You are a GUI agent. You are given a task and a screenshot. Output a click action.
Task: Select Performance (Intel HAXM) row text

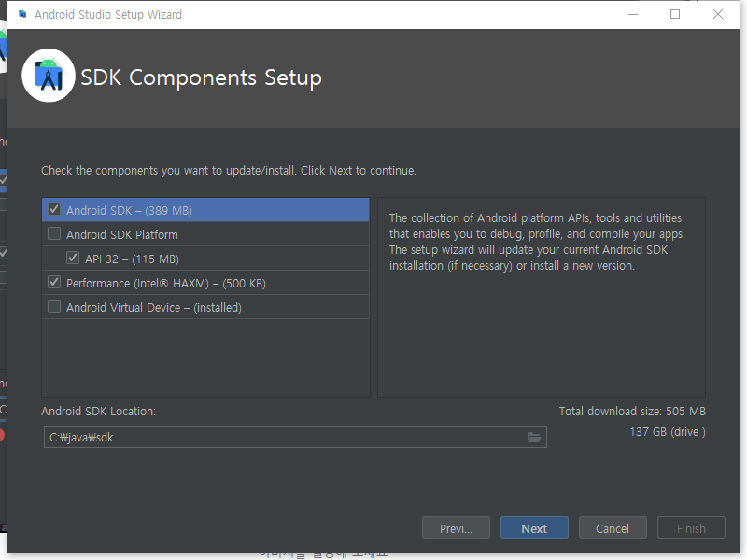(x=166, y=284)
